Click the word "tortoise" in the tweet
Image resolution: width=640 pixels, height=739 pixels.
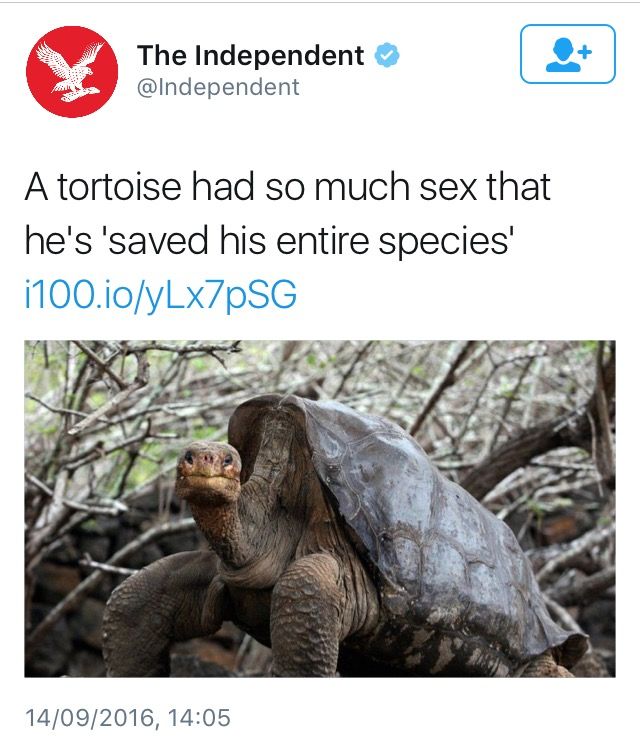119,187
